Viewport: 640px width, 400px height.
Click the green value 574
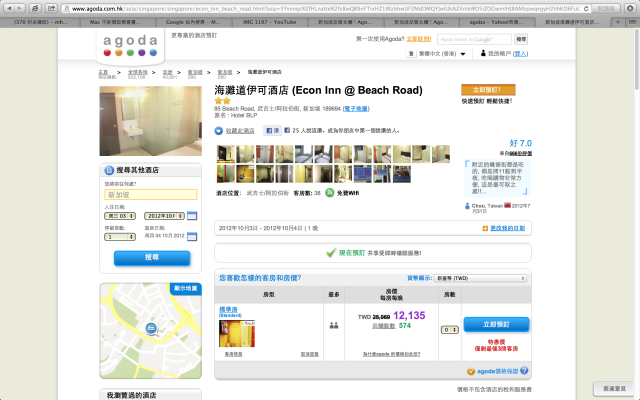pos(405,326)
